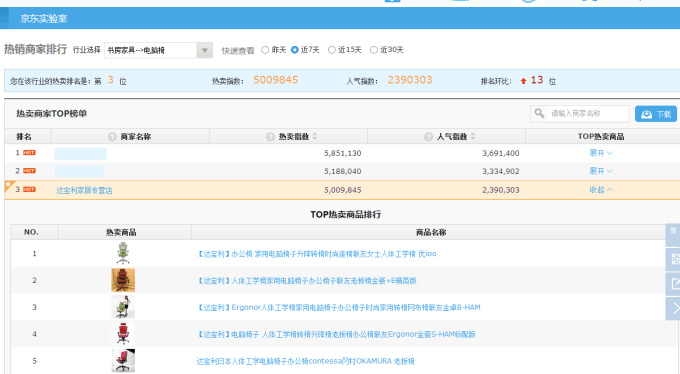
Task: Open the chair thumbnail of product 5
Action: [123, 361]
